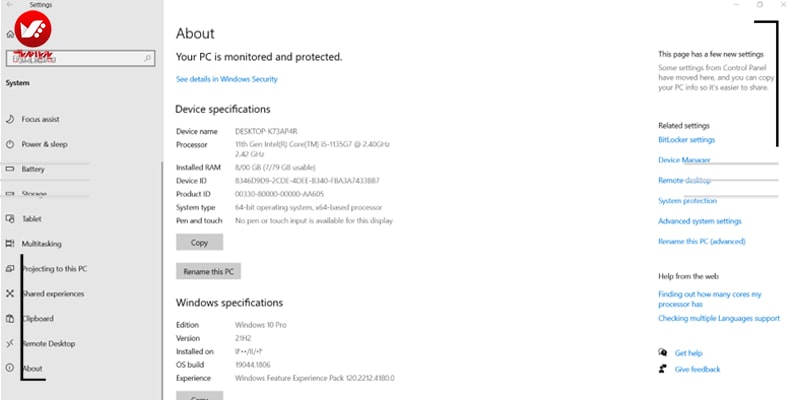Click the No pen or touch input text

tap(314, 221)
